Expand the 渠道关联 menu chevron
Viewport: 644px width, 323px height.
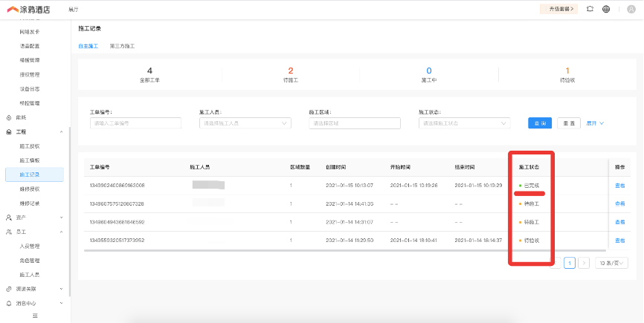click(62, 289)
